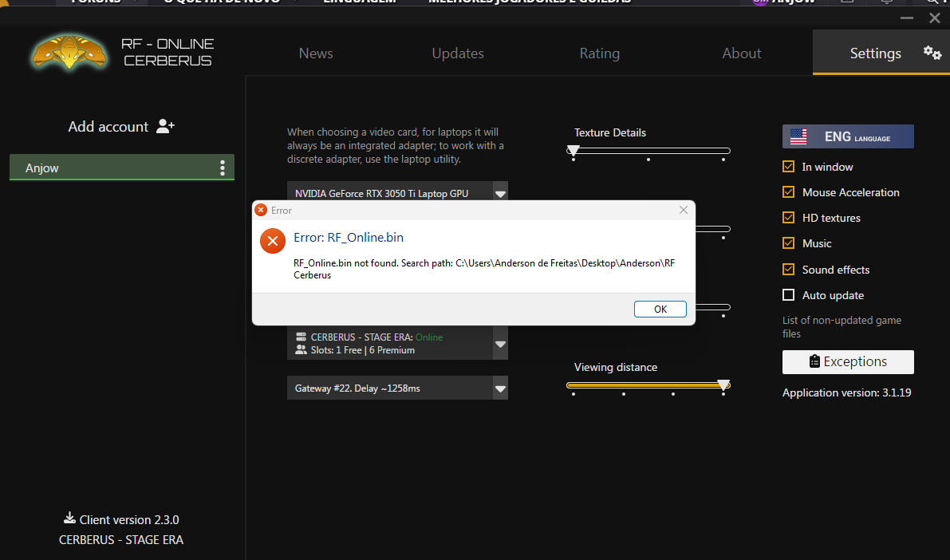
Task: Click the Viewing distance slider handle
Action: pyautogui.click(x=723, y=385)
